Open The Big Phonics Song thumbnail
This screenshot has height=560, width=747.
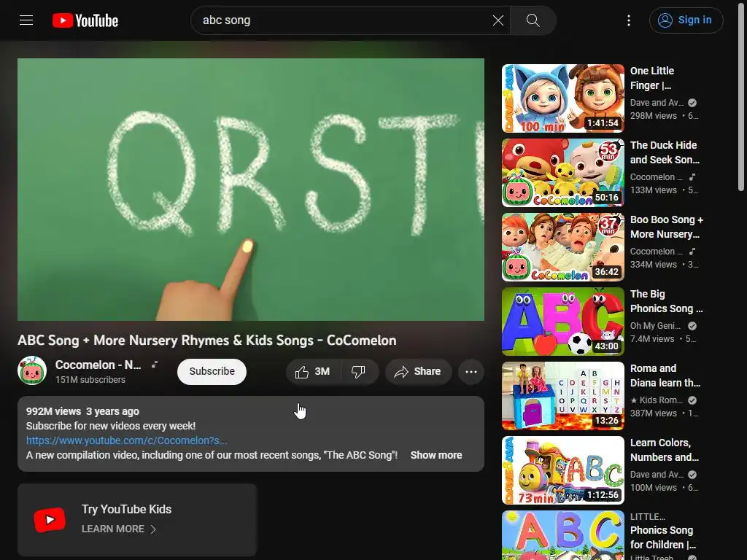tap(562, 322)
